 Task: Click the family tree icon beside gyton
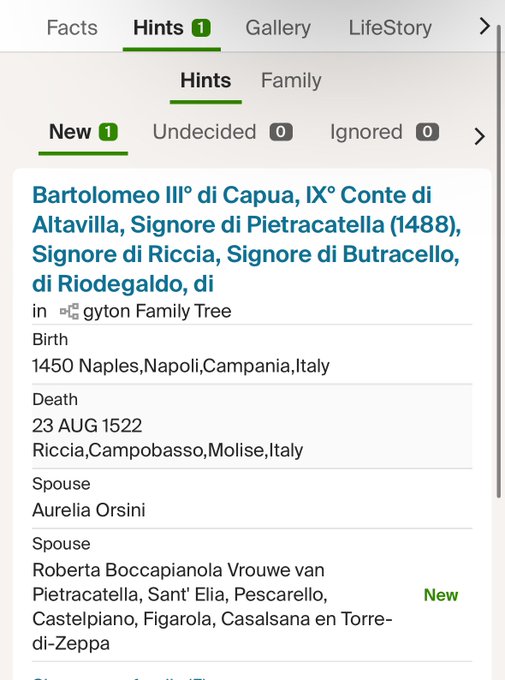tap(69, 311)
